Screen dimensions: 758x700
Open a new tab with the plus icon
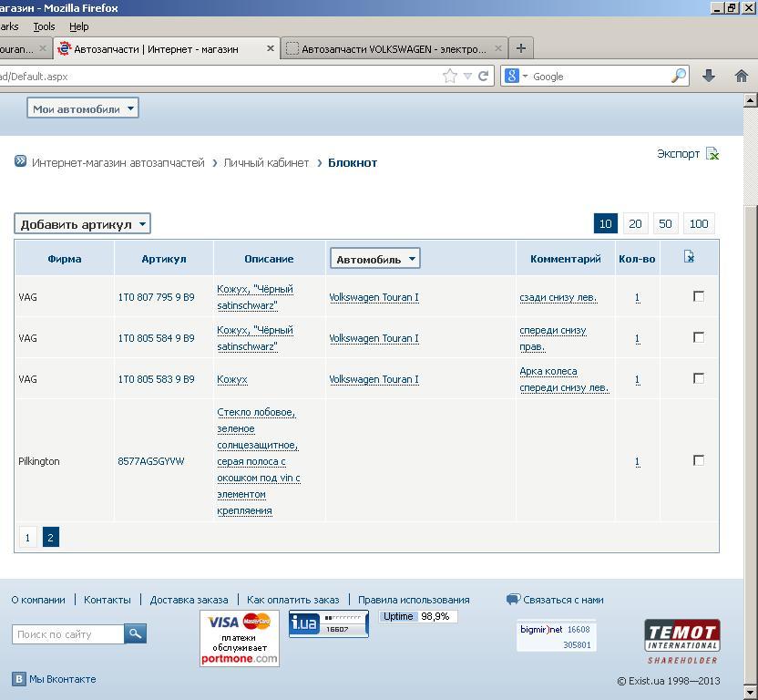pyautogui.click(x=520, y=48)
